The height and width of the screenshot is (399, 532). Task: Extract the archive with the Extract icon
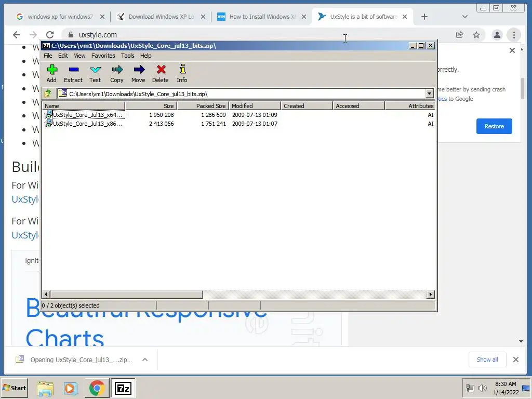pyautogui.click(x=73, y=74)
